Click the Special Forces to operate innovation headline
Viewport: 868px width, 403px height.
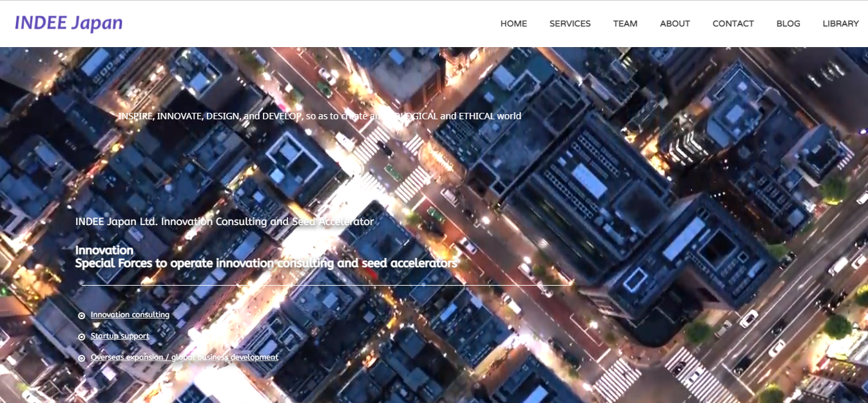266,263
